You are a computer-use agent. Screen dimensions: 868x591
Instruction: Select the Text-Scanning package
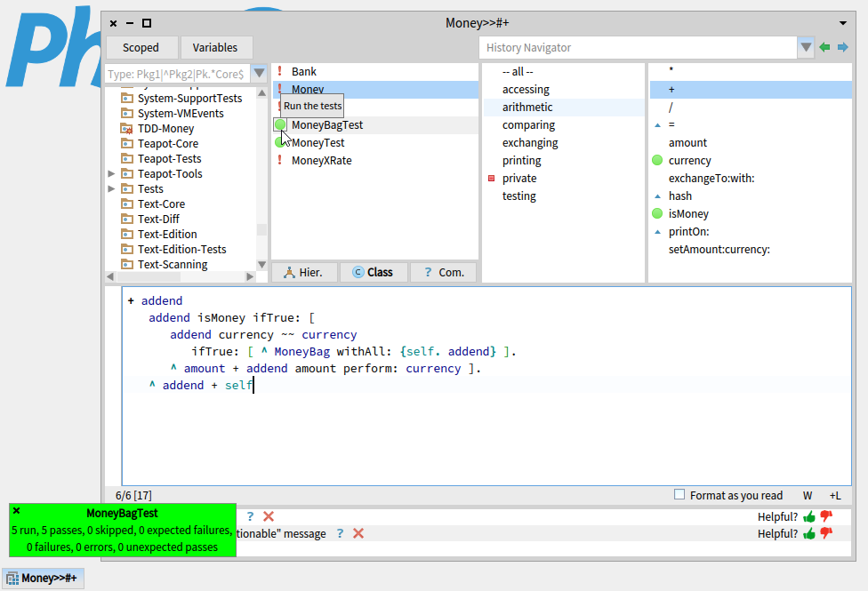tap(173, 265)
